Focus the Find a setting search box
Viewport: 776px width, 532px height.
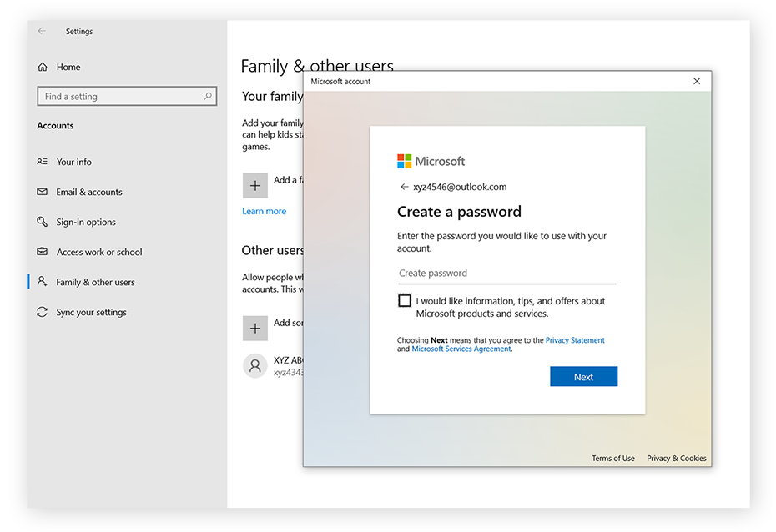tap(127, 97)
